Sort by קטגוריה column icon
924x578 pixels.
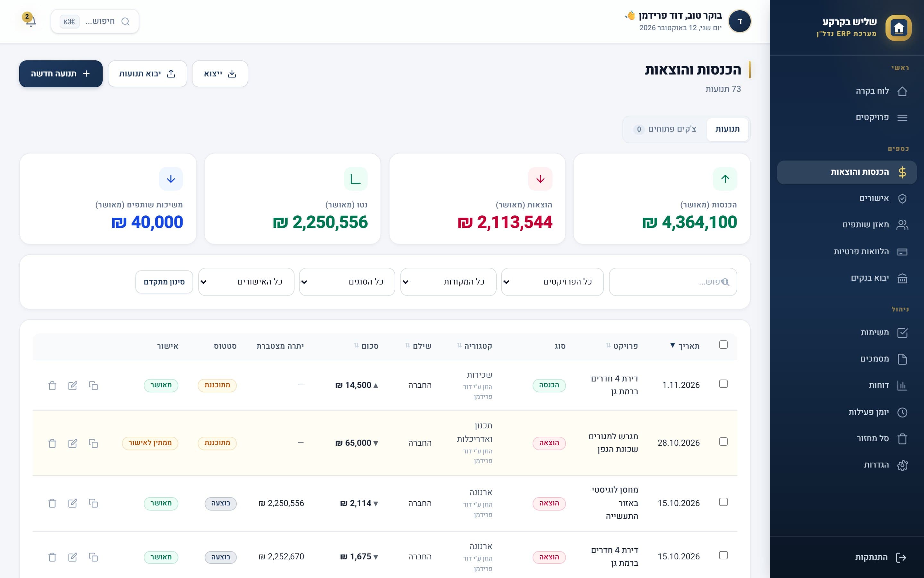pyautogui.click(x=459, y=346)
